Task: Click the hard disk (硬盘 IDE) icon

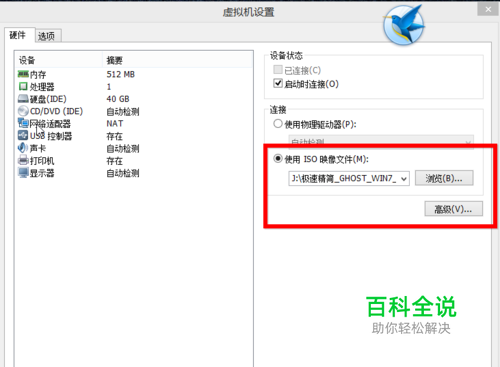Action: (x=23, y=99)
